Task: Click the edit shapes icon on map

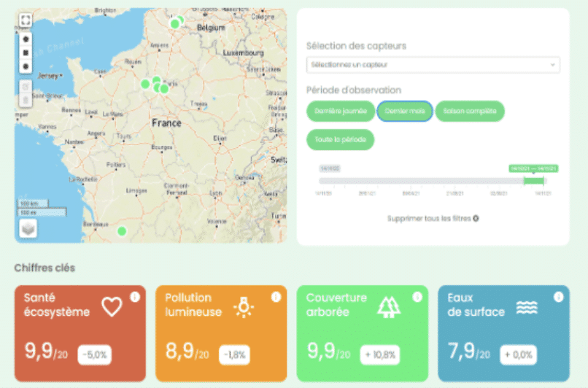Action: 26,86
